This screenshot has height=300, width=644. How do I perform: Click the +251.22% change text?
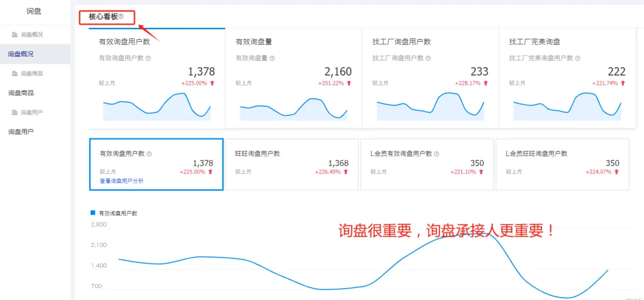[x=331, y=83]
